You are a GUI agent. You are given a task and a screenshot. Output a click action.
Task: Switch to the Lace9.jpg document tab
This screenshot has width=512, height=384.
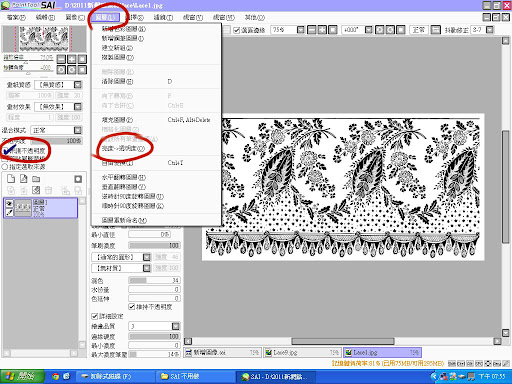point(302,352)
